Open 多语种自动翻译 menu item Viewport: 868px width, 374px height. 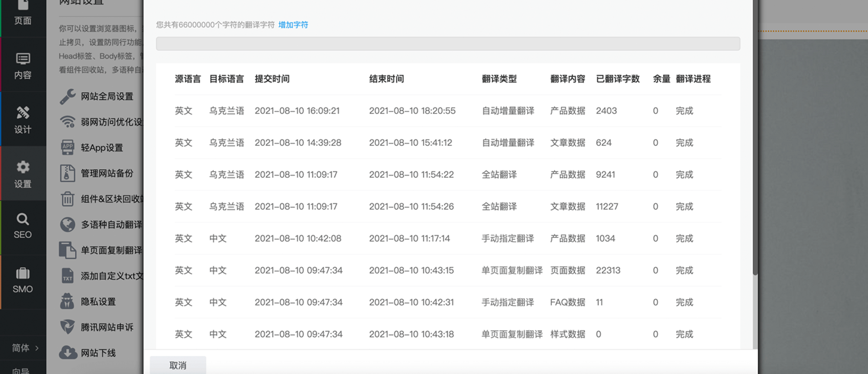point(111,225)
